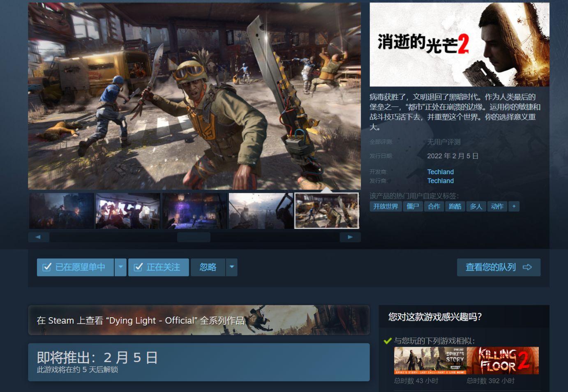The image size is (568, 392).
Task: Select the third screenshot thumbnail
Action: [x=194, y=211]
